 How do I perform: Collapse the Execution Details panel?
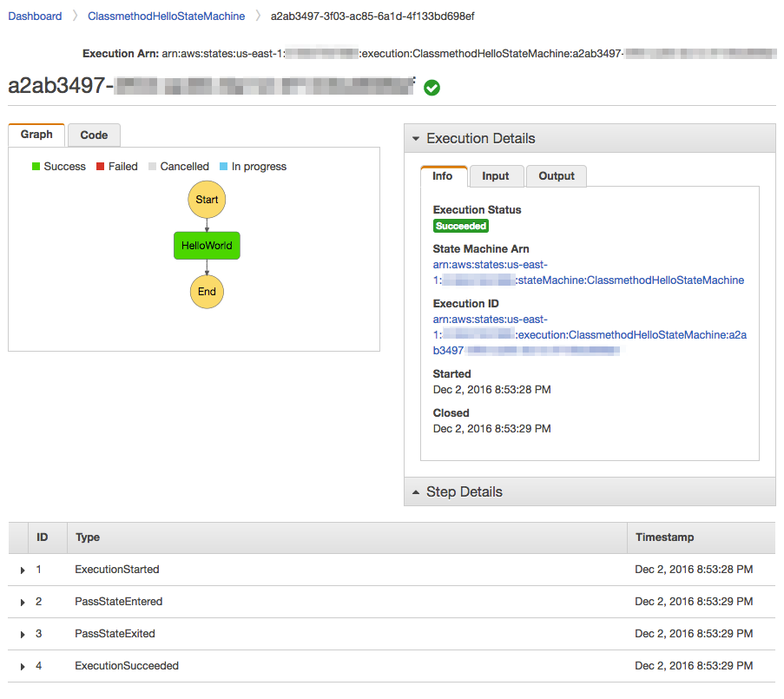pos(415,138)
